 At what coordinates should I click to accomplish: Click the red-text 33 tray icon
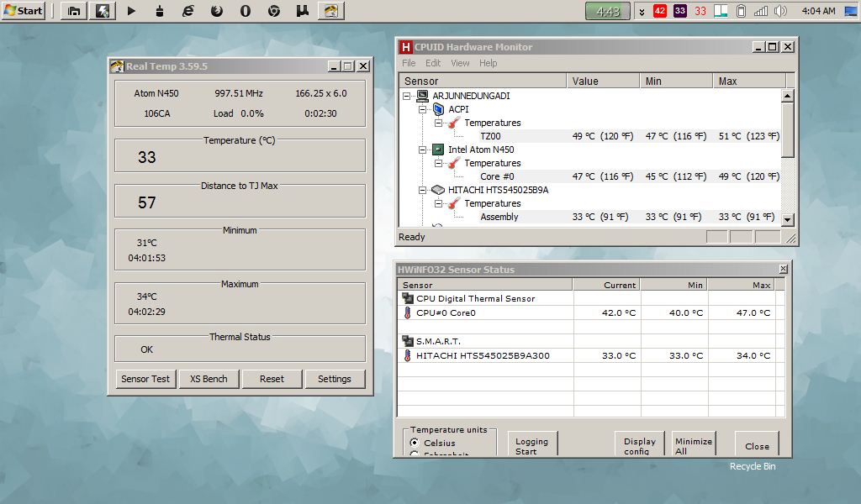(700, 11)
